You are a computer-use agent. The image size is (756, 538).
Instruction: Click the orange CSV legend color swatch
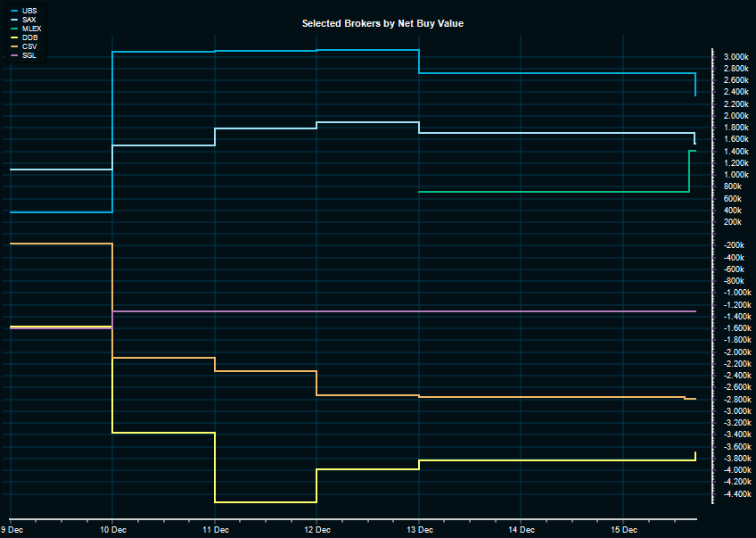[x=14, y=46]
